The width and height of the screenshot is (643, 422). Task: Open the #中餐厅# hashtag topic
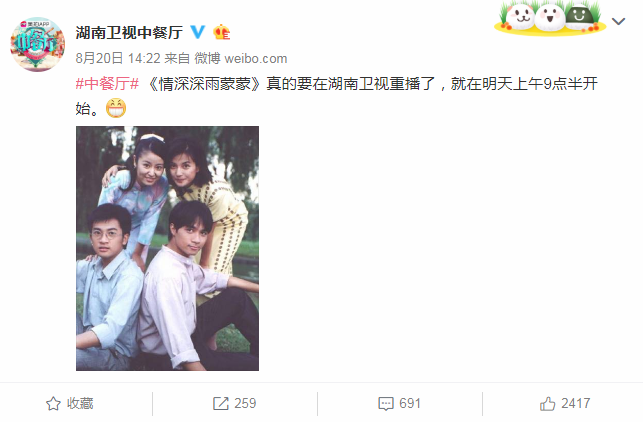(107, 84)
